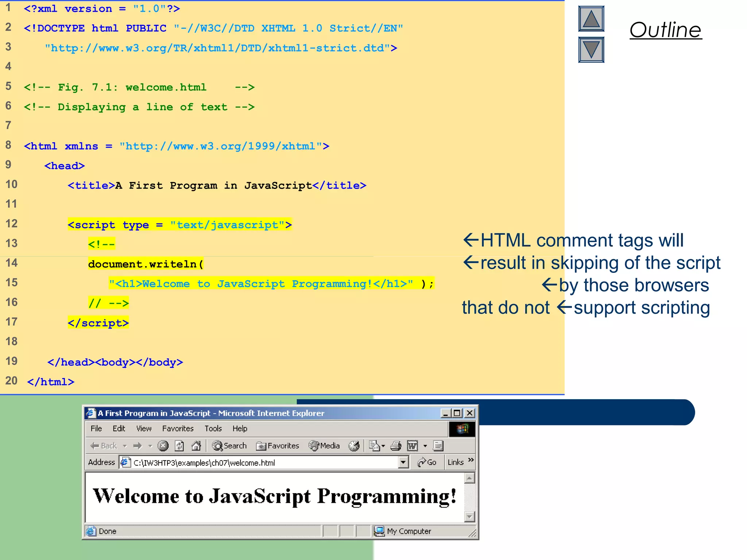Click the Discuss icon in IE toolbar

tap(438, 446)
